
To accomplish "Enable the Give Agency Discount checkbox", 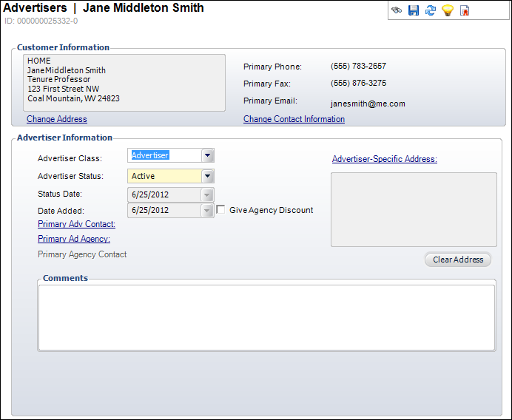I will [220, 210].
